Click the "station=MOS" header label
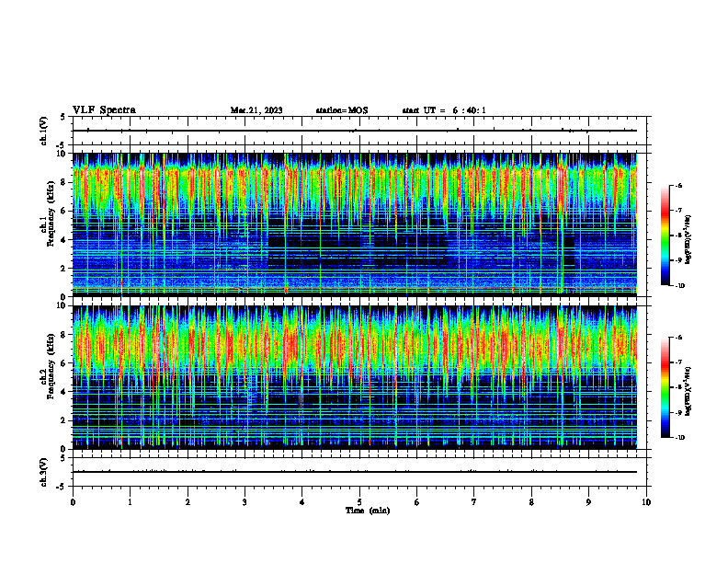Image resolution: width=728 pixels, height=563 pixels. pos(342,110)
